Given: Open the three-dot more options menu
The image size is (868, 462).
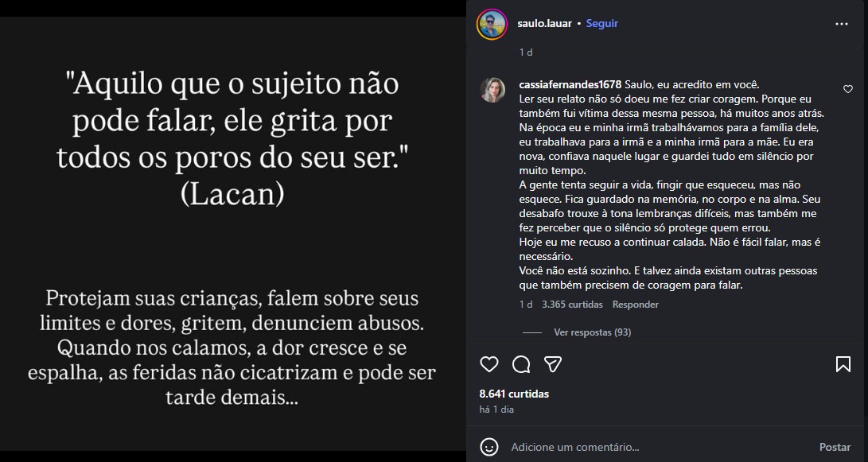Looking at the screenshot, I should (x=842, y=24).
